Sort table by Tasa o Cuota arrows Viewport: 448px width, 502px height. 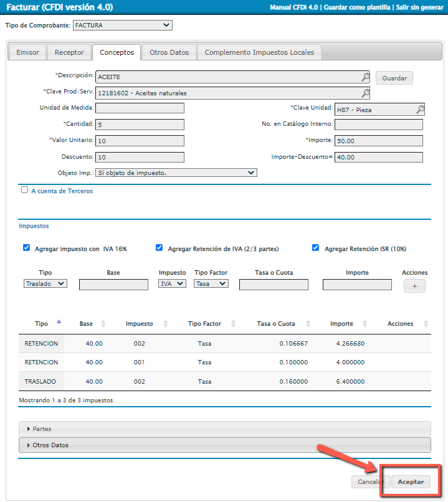point(307,324)
